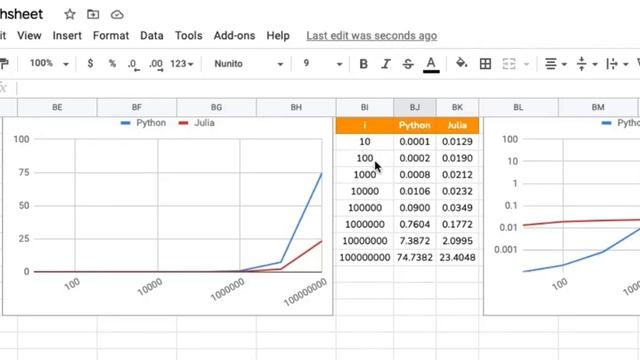Select the cell with 74.7382
Image resolution: width=640 pixels, height=360 pixels.
(x=415, y=258)
